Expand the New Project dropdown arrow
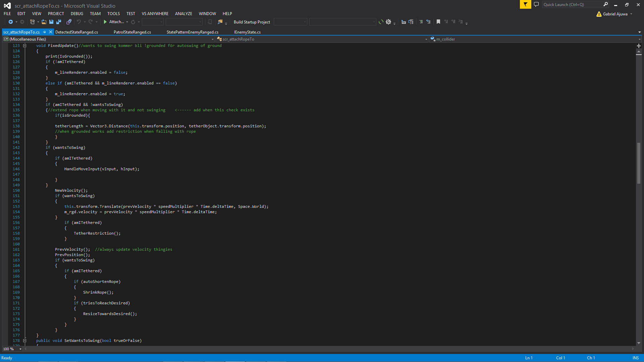644x362 pixels. click(38, 22)
